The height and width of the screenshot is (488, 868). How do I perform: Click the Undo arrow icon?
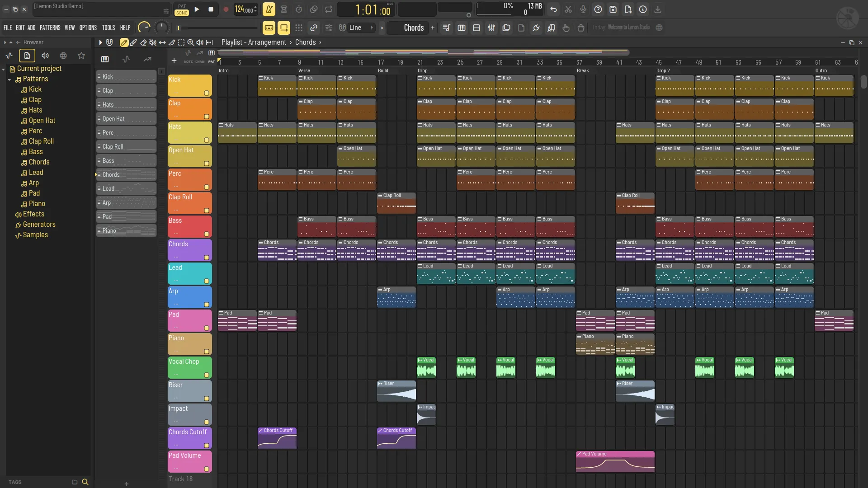coord(553,9)
